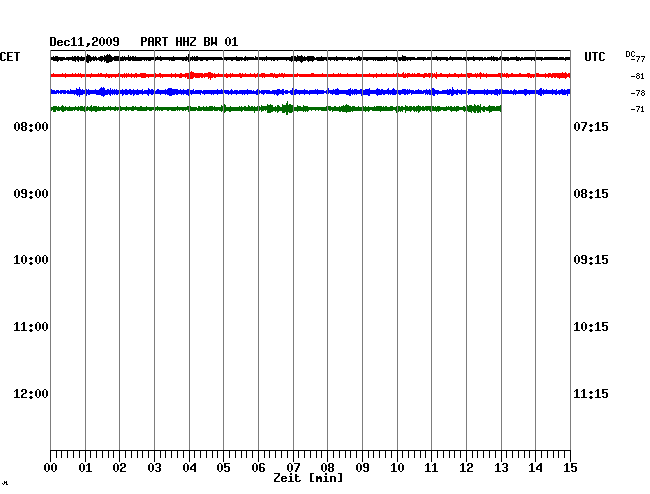Click the DC offset value 77
The height and width of the screenshot is (494, 650).
[639, 60]
